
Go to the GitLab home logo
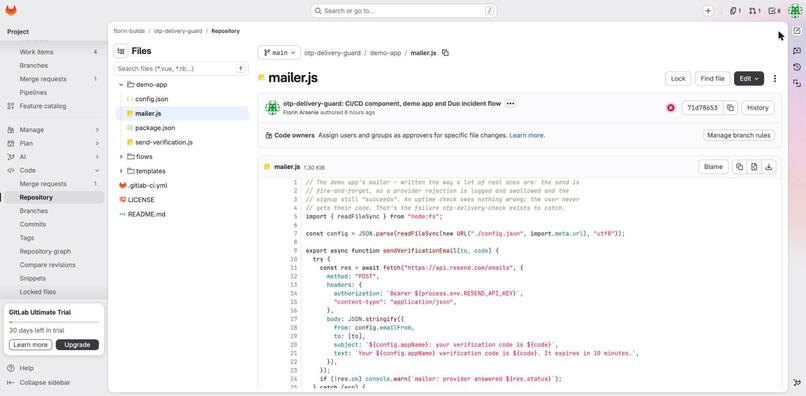[x=11, y=10]
